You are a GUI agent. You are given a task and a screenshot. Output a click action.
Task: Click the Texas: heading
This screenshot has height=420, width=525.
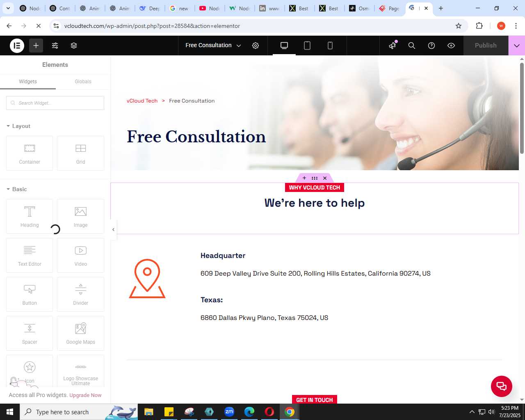tap(212, 300)
